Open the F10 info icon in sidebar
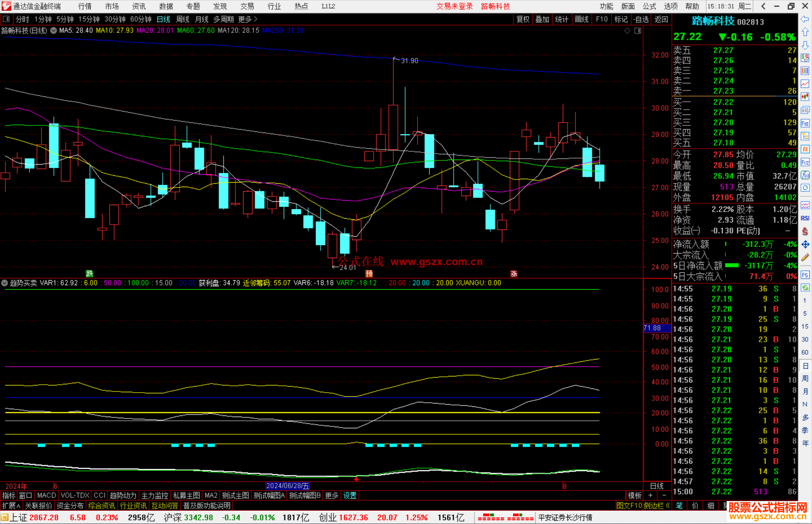Viewport: 812px width, 524px height. click(805, 123)
